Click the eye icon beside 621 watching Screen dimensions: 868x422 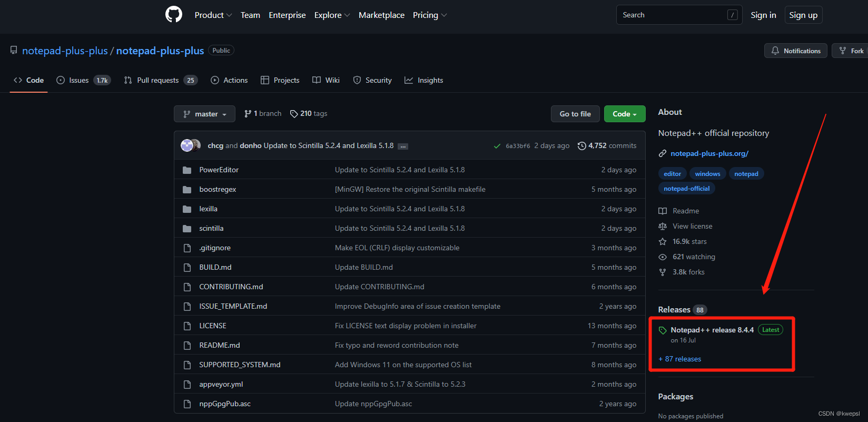click(663, 257)
